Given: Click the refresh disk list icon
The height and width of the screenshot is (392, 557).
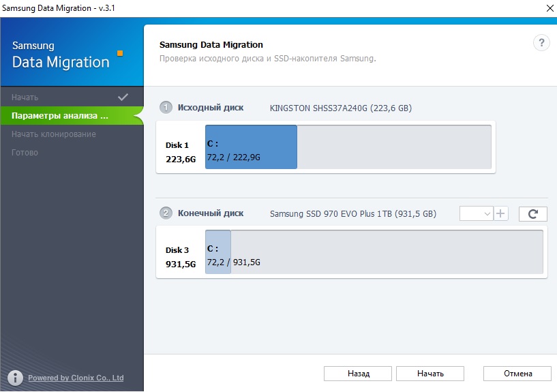Looking at the screenshot, I should tap(533, 214).
